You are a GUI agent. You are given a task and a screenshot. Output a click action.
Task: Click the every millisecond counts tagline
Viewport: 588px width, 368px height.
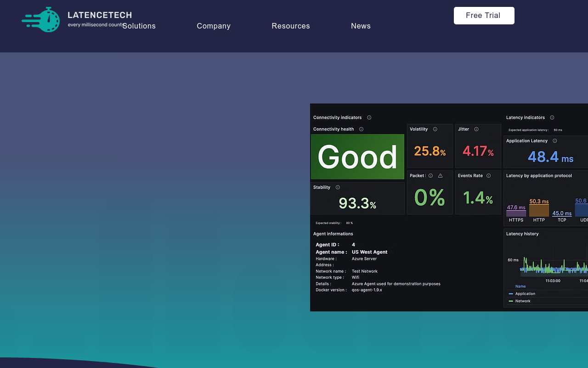(96, 25)
